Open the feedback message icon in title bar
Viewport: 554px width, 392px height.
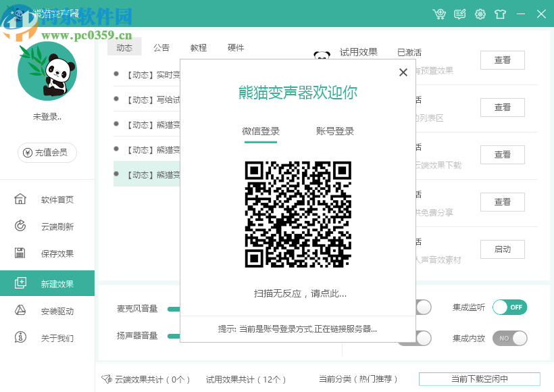pos(459,14)
